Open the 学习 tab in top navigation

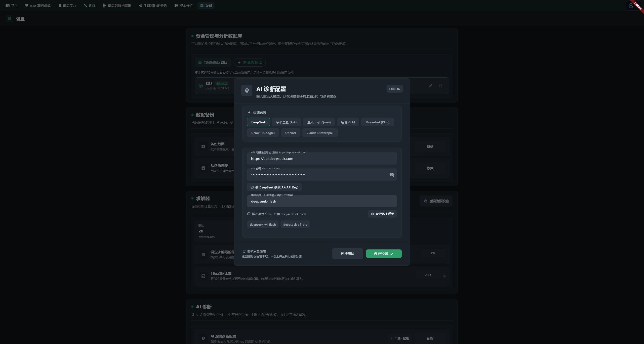click(12, 6)
